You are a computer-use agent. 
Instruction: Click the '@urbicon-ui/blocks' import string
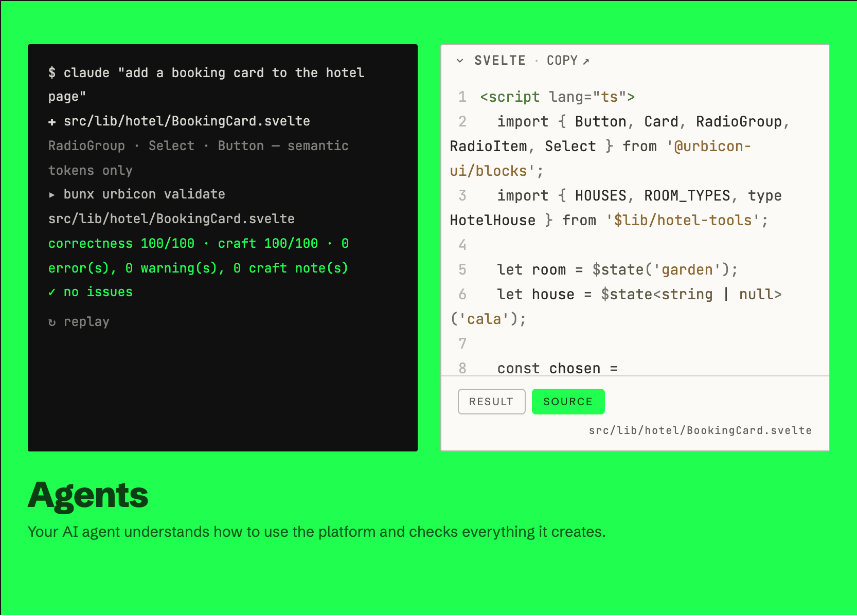pyautogui.click(x=600, y=158)
